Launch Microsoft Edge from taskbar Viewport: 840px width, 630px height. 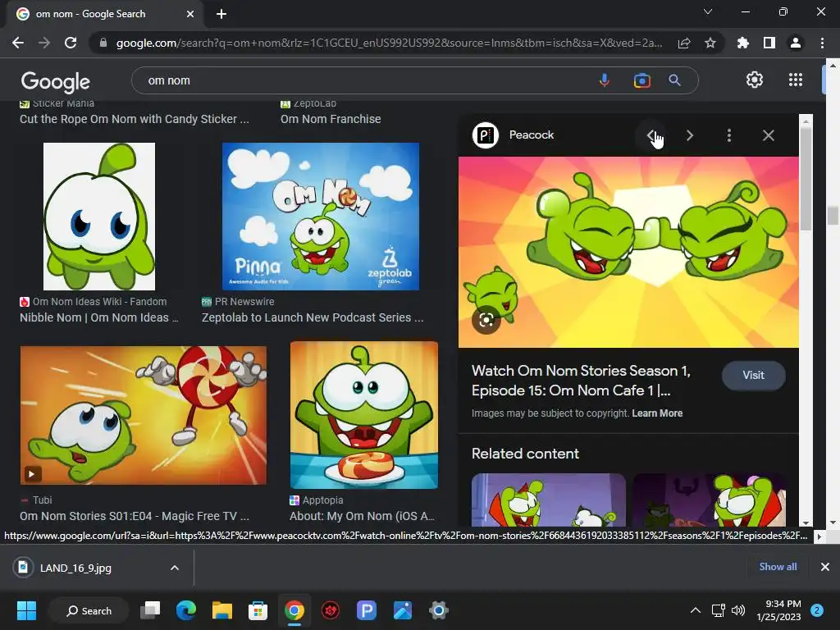click(186, 610)
